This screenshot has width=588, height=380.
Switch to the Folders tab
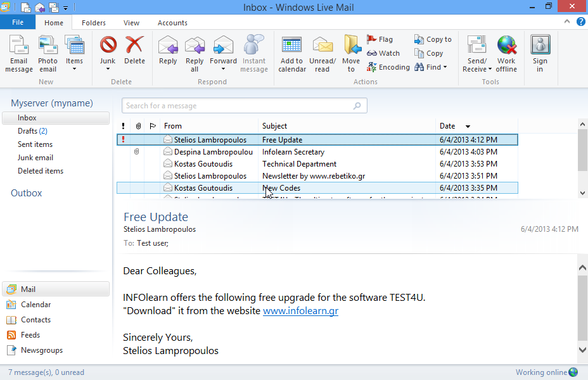(94, 23)
